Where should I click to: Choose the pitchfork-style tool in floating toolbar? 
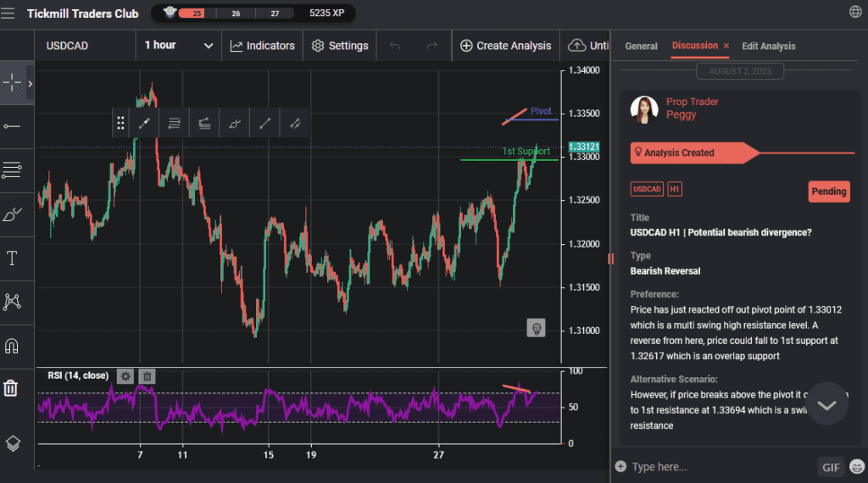pyautogui.click(x=204, y=124)
